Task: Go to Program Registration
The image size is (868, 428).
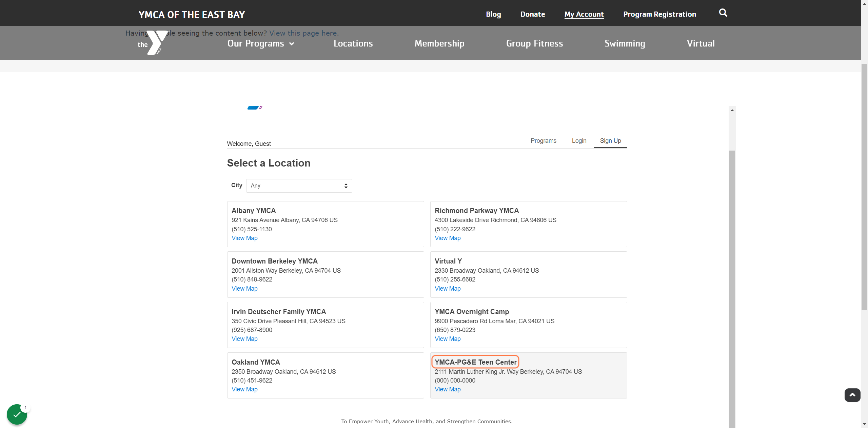Action: pos(659,14)
